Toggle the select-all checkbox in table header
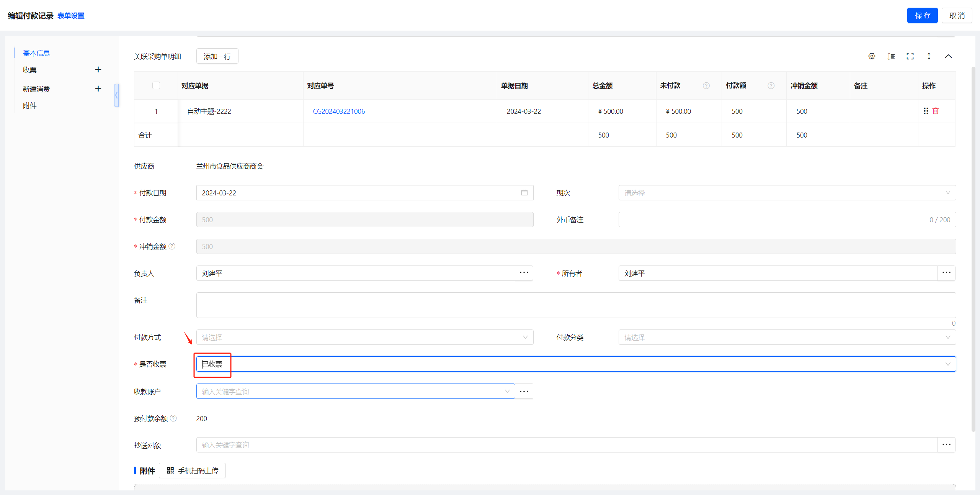This screenshot has width=980, height=495. (x=156, y=85)
